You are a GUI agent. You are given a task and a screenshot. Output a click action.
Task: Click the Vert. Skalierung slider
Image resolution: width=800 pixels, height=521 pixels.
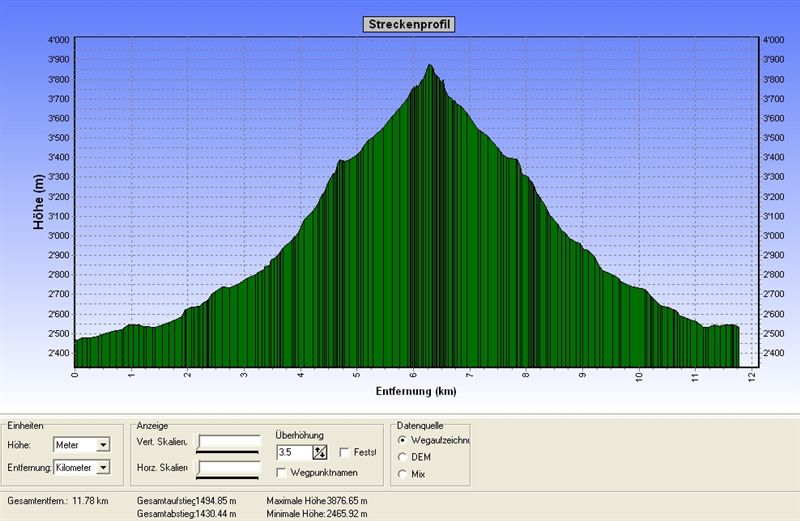click(229, 443)
